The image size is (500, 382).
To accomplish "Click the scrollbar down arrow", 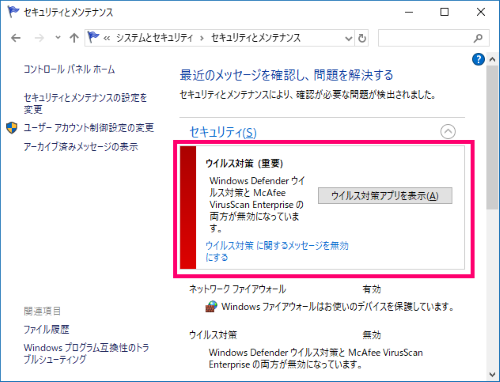I will click(x=492, y=375).
